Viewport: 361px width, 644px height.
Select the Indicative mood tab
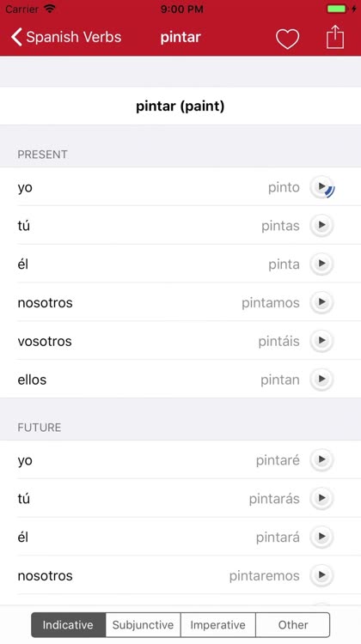pyautogui.click(x=68, y=625)
